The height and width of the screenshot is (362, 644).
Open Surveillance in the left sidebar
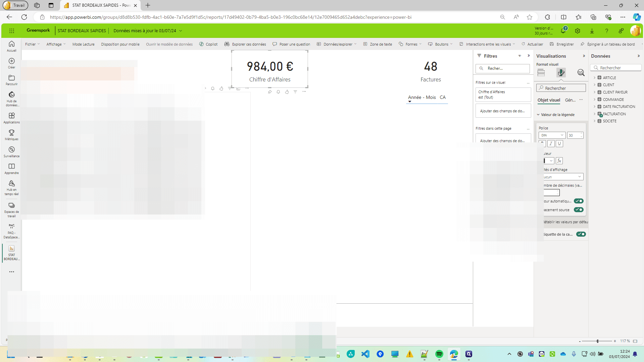pyautogui.click(x=11, y=152)
